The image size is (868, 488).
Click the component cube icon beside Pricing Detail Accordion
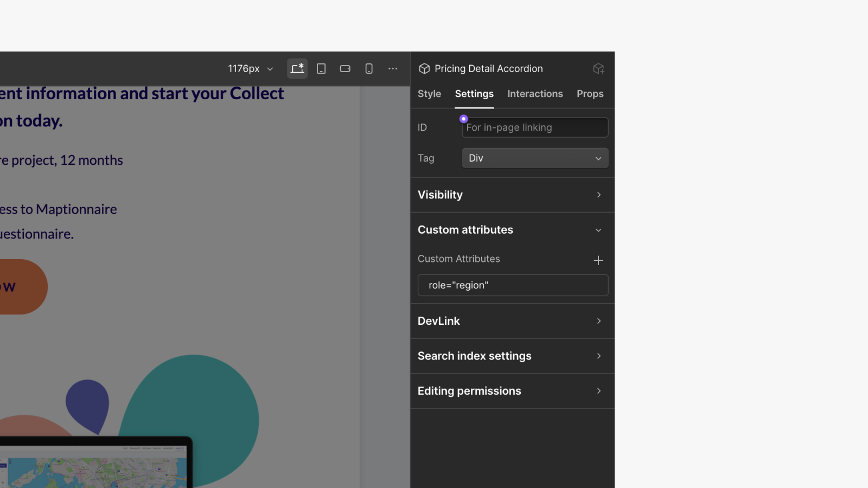click(424, 69)
